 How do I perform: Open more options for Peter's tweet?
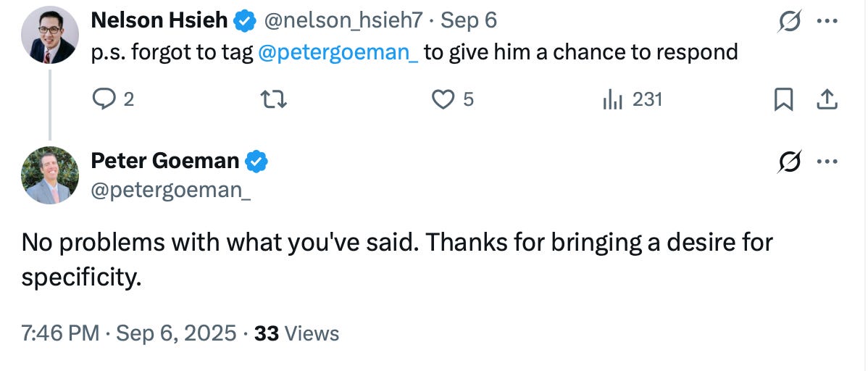(x=827, y=164)
